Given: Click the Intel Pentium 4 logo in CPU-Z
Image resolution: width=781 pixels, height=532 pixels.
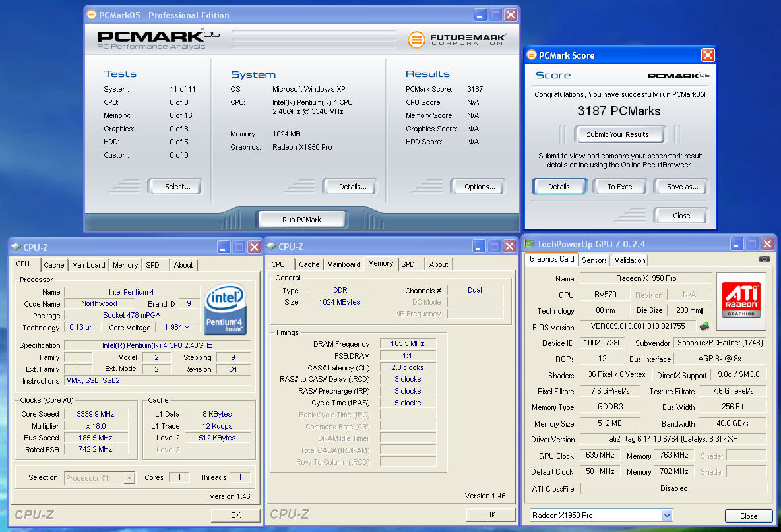Looking at the screenshot, I should pyautogui.click(x=226, y=309).
